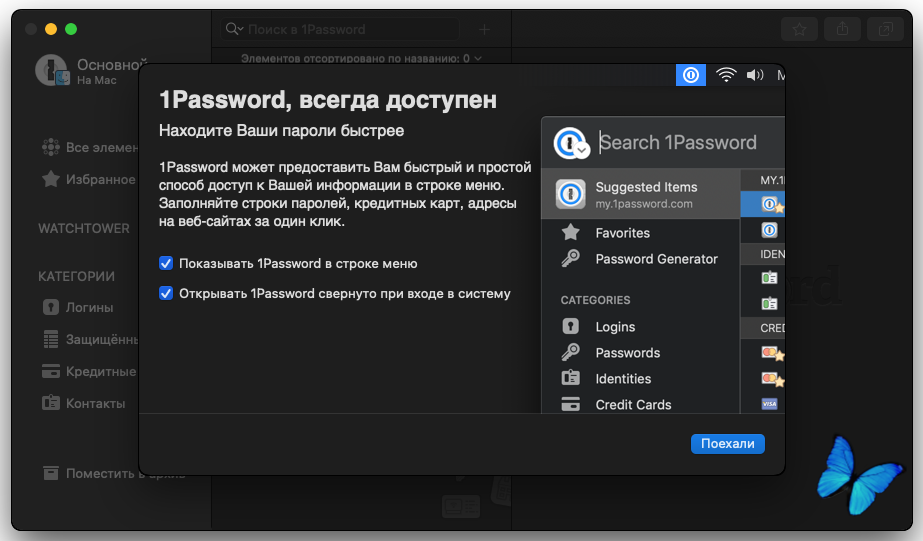Click the WATCHTOWER section header
Viewport: 923px width, 541px height.
[x=84, y=228]
